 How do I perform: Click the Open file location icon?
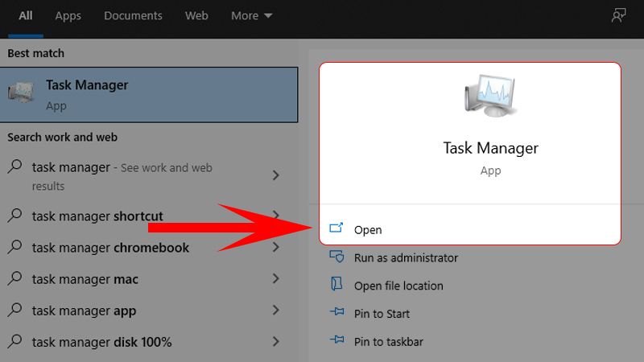(x=336, y=286)
